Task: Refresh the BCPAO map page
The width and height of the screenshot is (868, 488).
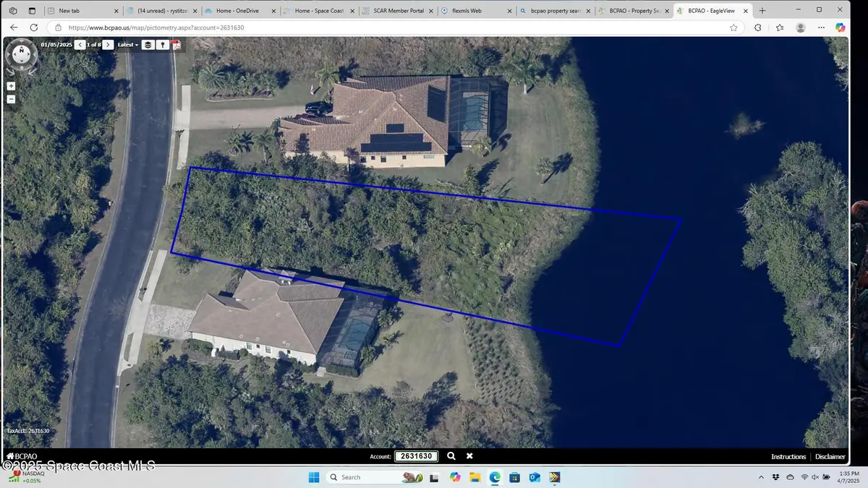Action: 33,27
